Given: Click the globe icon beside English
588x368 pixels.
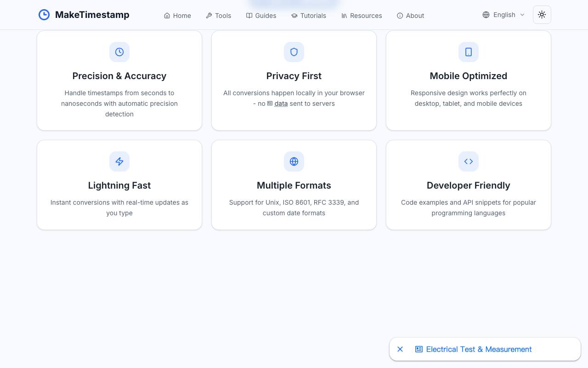Looking at the screenshot, I should point(486,15).
